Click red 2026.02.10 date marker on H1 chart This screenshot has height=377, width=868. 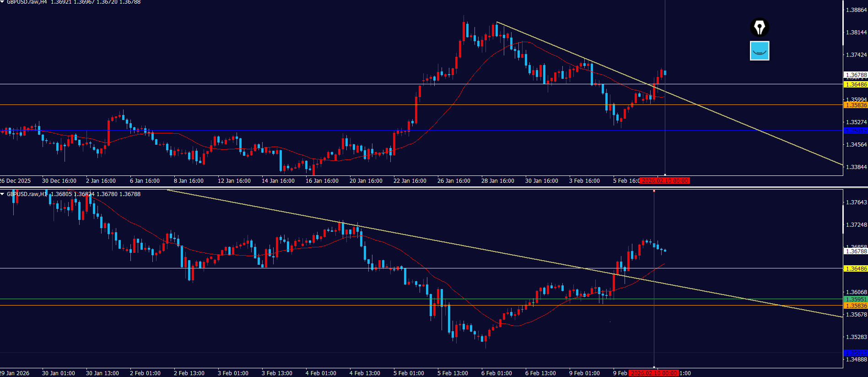(x=653, y=373)
